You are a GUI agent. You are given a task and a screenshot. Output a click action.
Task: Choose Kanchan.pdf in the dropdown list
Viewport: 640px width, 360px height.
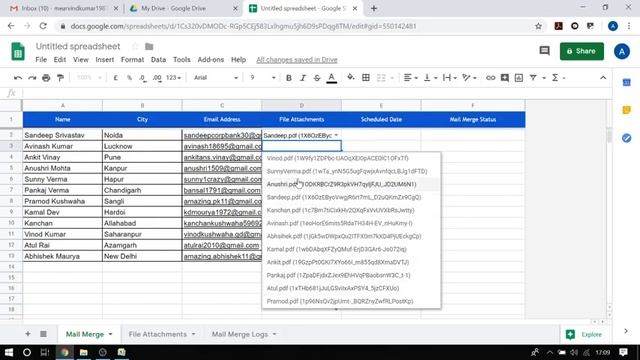point(351,210)
